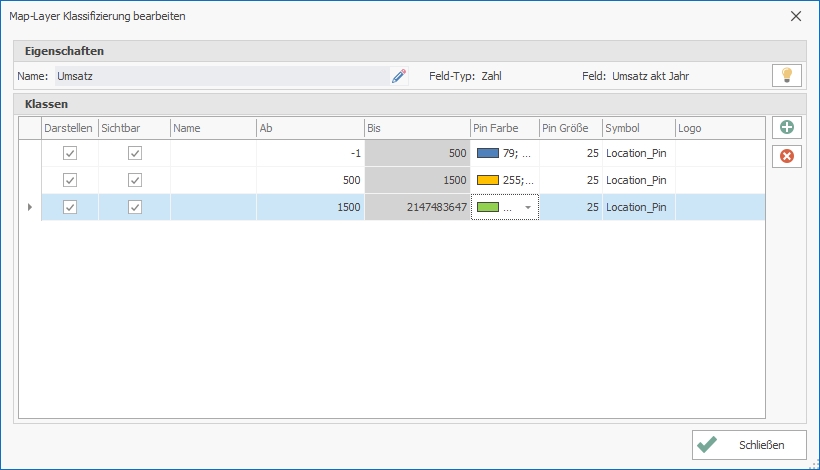Close the dialog with title bar X
The width and height of the screenshot is (820, 470).
pos(796,16)
